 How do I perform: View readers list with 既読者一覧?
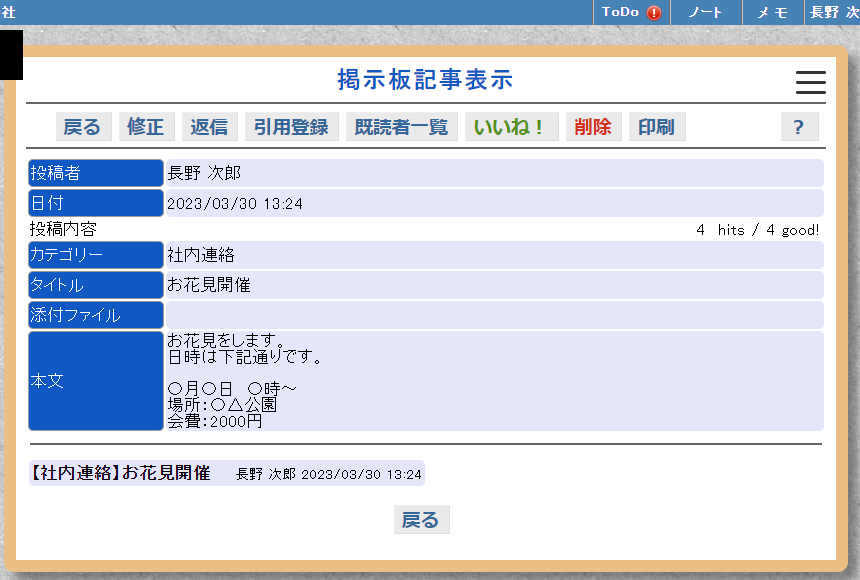[401, 126]
